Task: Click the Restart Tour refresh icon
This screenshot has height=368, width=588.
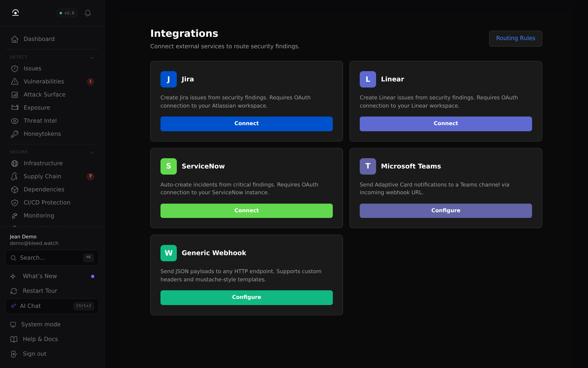Action: pyautogui.click(x=14, y=291)
